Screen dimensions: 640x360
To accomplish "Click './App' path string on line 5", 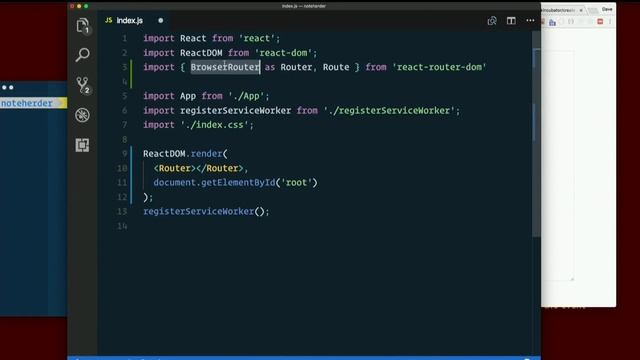I will (x=246, y=96).
